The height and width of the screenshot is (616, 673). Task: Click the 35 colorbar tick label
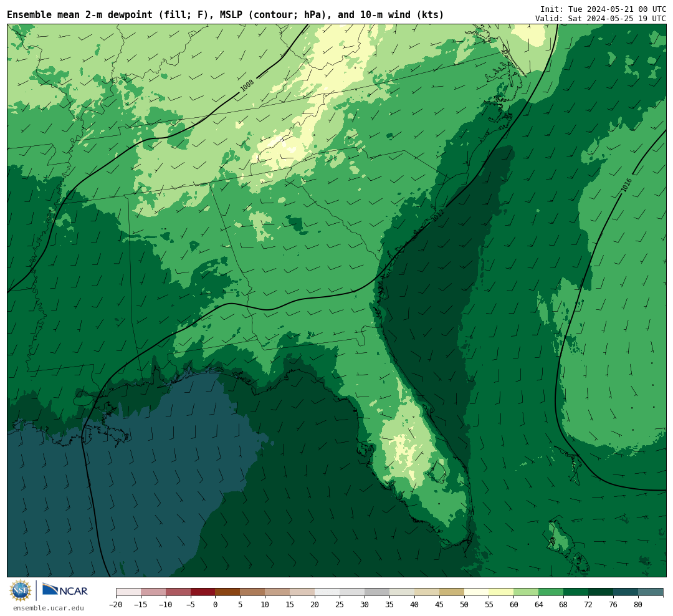pos(389,604)
